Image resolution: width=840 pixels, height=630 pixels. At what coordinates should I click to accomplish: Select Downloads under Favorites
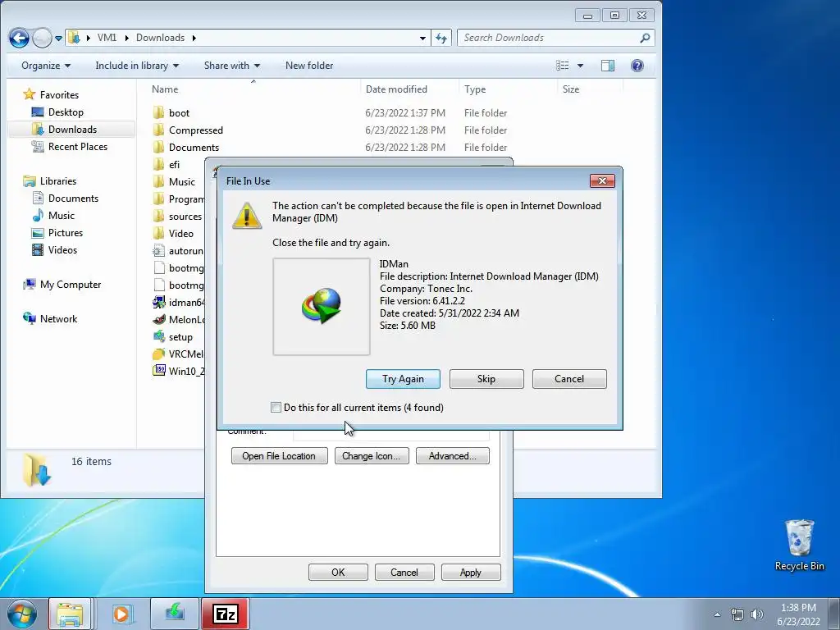pyautogui.click(x=65, y=129)
